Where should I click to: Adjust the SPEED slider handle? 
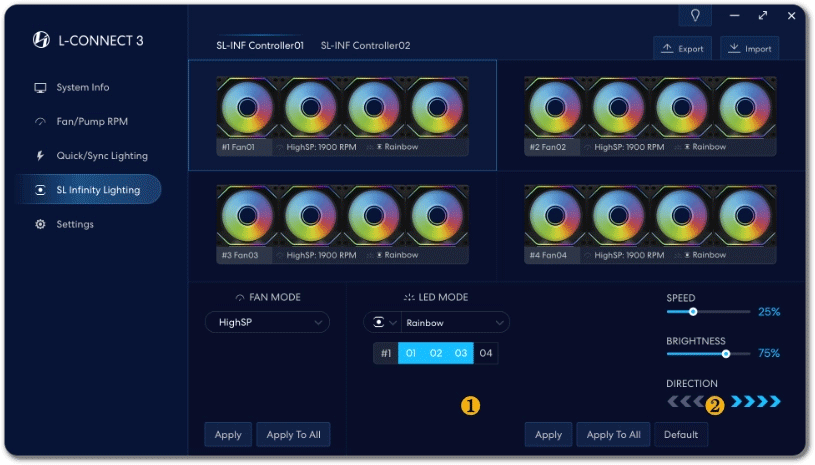[693, 312]
